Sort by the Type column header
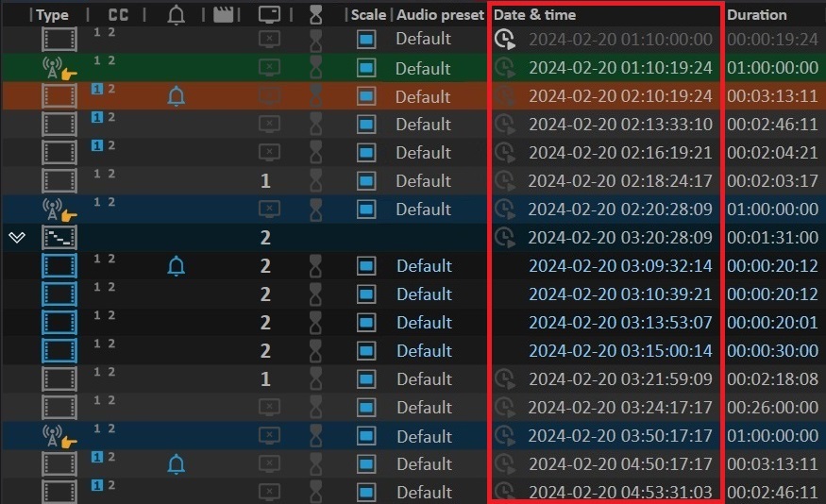This screenshot has width=826, height=504. pos(52,15)
